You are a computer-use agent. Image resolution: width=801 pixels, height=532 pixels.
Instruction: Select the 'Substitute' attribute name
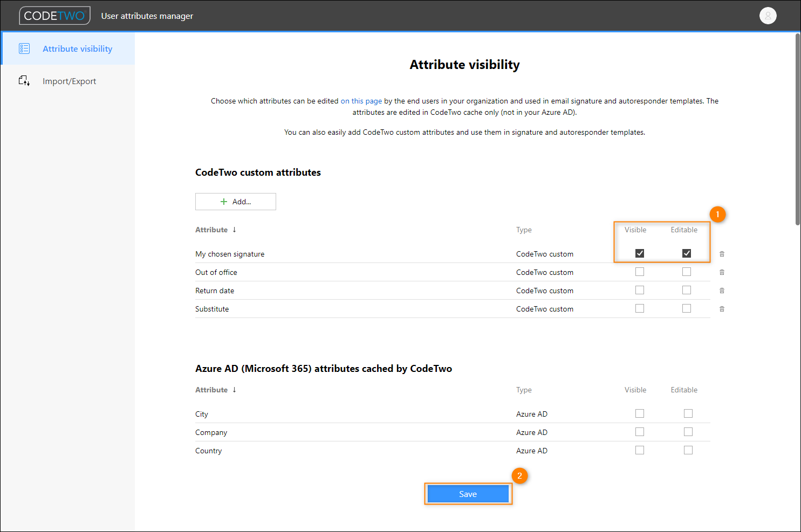click(x=212, y=309)
